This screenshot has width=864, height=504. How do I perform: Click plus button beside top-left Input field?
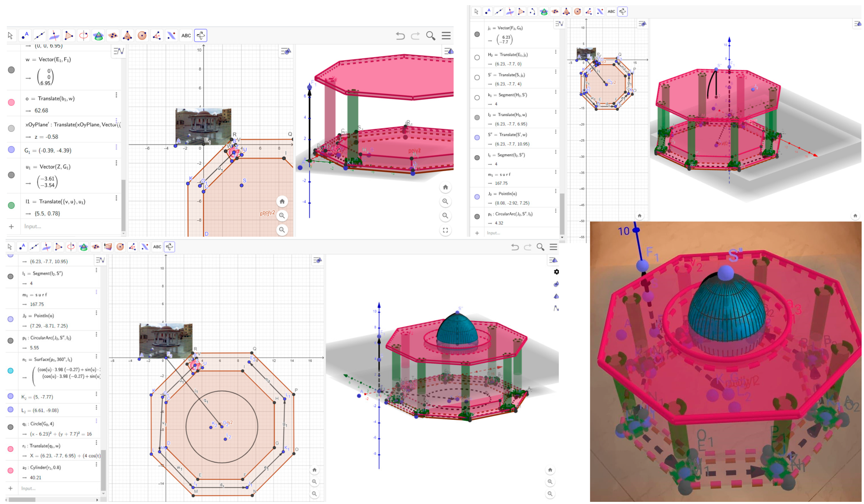(11, 227)
